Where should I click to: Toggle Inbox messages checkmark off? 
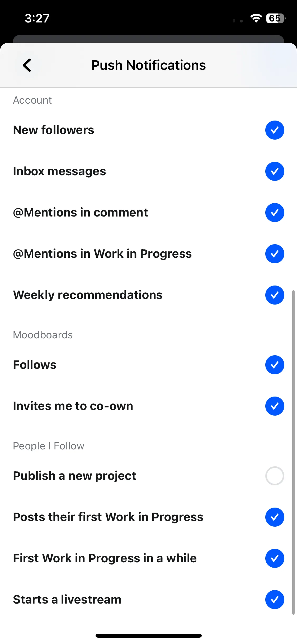(275, 171)
